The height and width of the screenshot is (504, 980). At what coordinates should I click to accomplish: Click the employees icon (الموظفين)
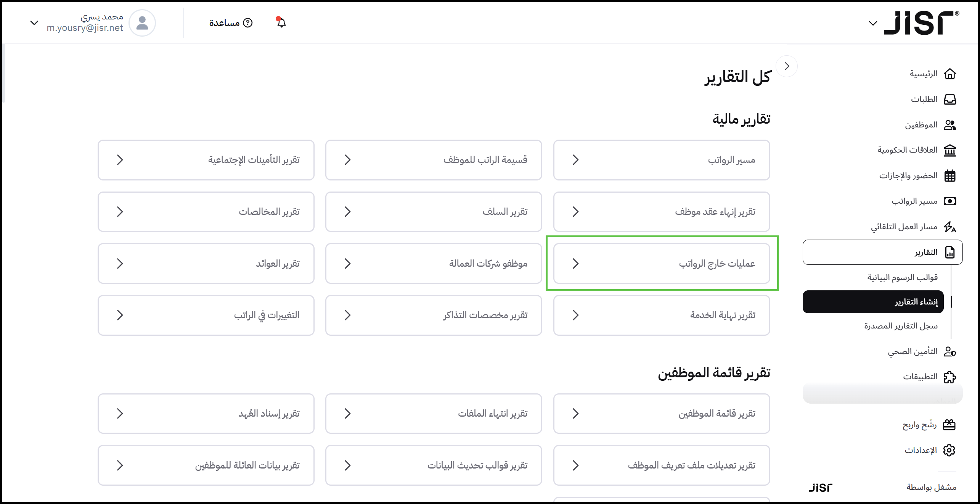click(949, 125)
